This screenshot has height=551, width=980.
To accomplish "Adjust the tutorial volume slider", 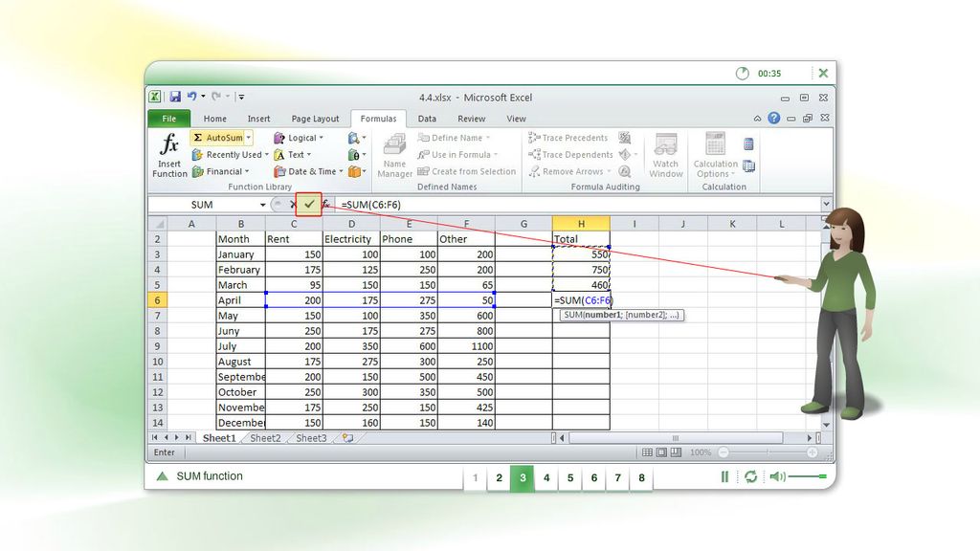I will pos(808,476).
